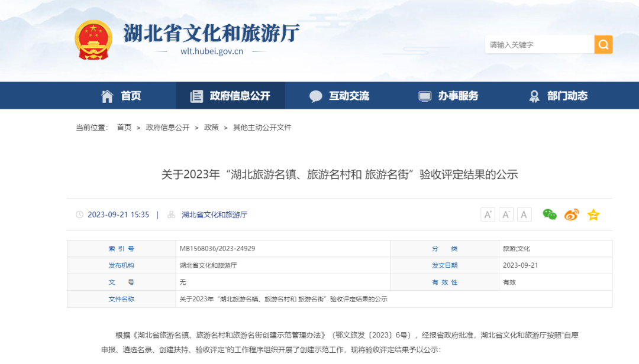
Task: Share the article via Weibo icon
Action: 572,214
